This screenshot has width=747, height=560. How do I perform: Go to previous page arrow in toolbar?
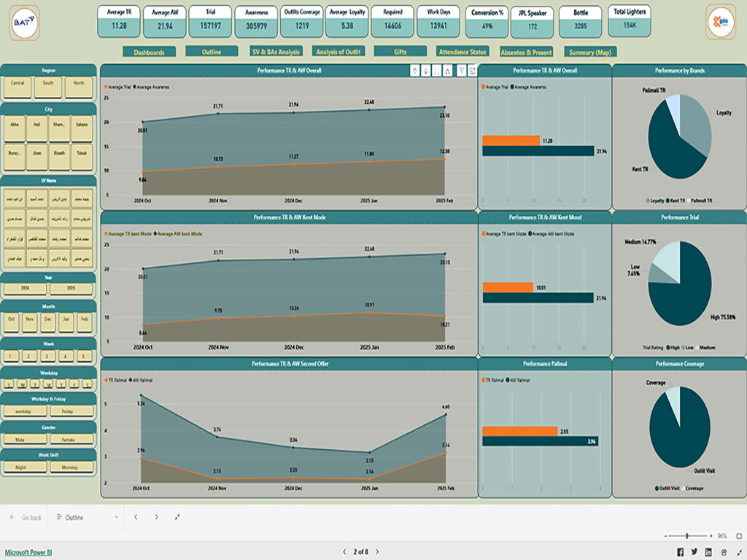(136, 517)
